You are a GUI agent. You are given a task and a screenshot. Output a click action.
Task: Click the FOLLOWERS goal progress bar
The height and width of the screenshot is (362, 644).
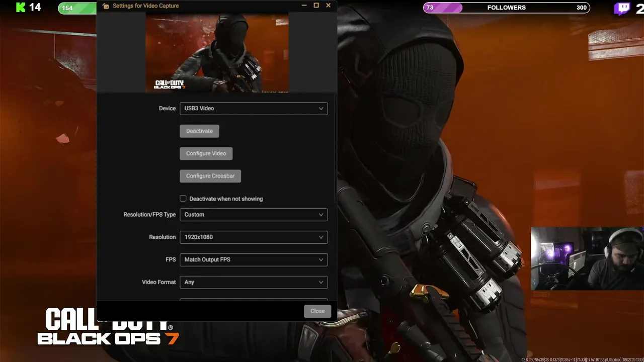click(507, 8)
